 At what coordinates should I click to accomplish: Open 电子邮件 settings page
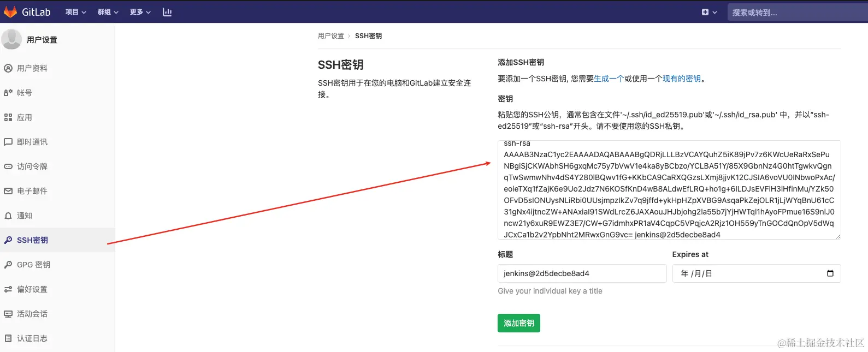(57, 191)
